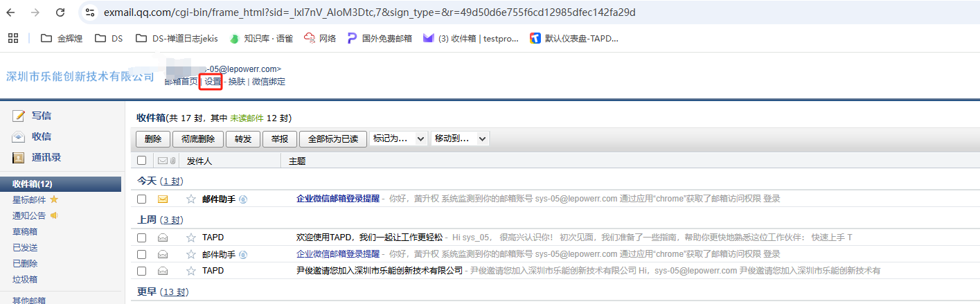Go to 已发送 folder
The height and width of the screenshot is (304, 980).
point(25,247)
